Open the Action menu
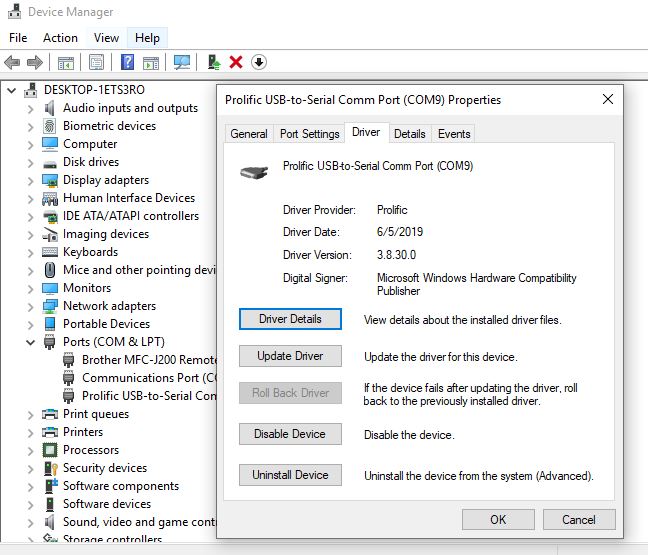 pos(60,38)
